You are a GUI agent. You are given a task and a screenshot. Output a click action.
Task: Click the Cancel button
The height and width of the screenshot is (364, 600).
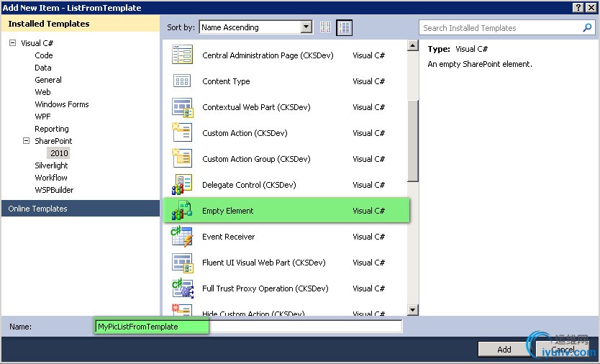[x=563, y=349]
